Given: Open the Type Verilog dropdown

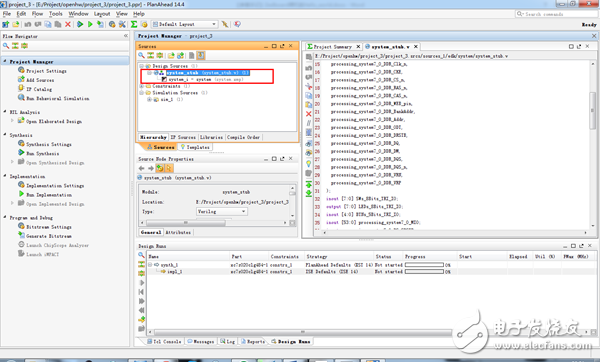Looking at the screenshot, I should pos(222,212).
